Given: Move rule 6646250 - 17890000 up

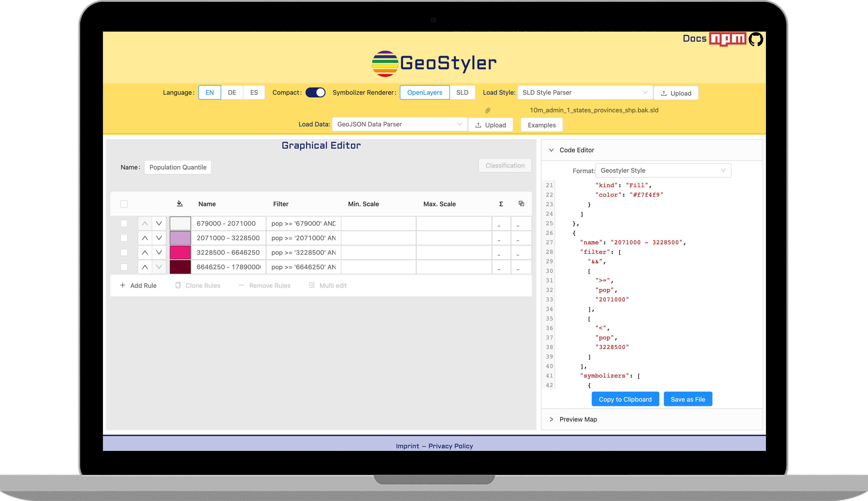Looking at the screenshot, I should click(145, 267).
